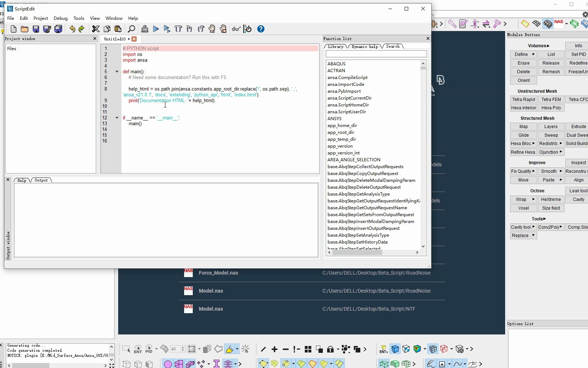Undo the last edit in ScriptEdit

[x=72, y=29]
